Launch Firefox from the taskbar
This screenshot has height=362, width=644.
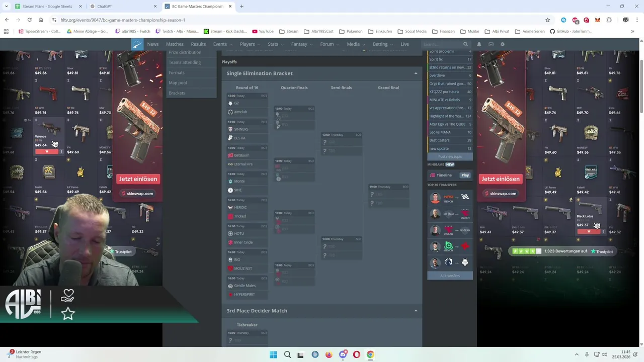coord(329,354)
